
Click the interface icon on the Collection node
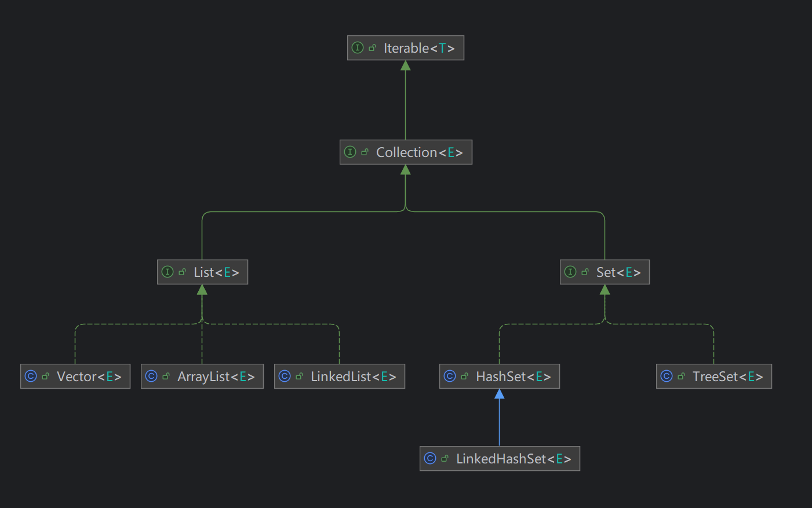(350, 152)
